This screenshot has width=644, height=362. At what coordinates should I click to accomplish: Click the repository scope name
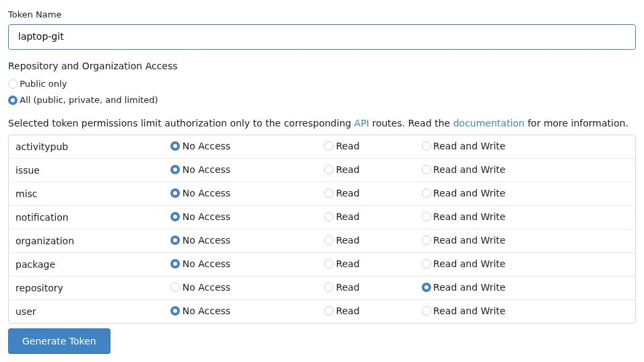(40, 288)
